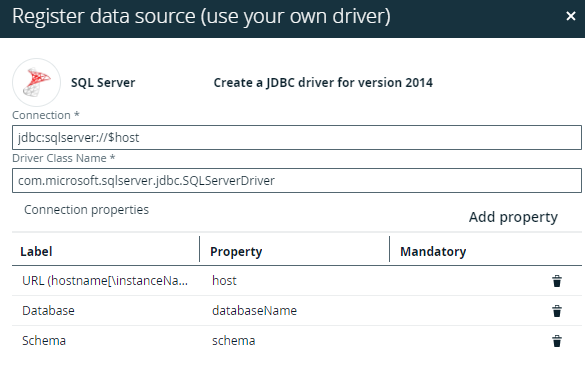Viewport: 585px width, 367px height.
Task: Click the SQL Server logo icon
Action: [36, 82]
